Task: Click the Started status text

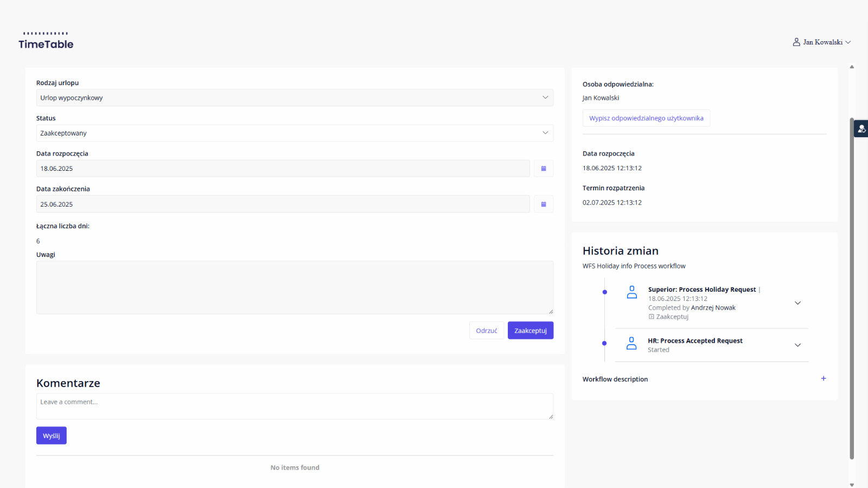Action: pyautogui.click(x=659, y=350)
